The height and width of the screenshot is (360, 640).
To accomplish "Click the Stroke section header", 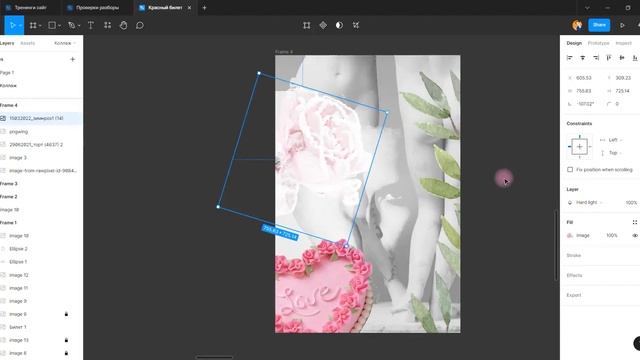I will [x=573, y=256].
